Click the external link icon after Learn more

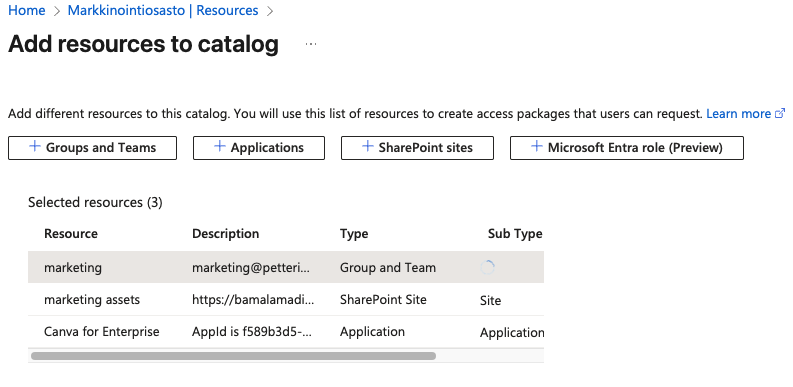tap(780, 114)
